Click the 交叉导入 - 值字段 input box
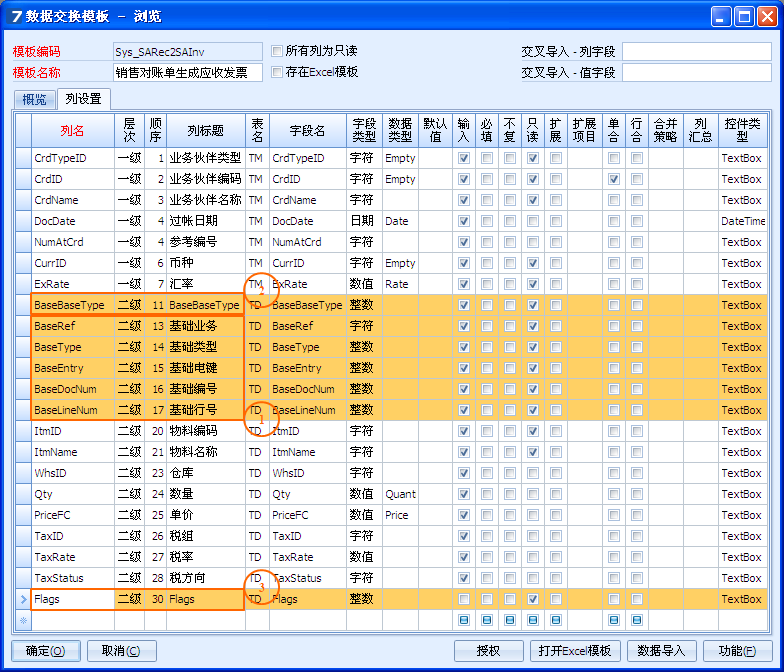The width and height of the screenshot is (784, 672). tap(696, 72)
